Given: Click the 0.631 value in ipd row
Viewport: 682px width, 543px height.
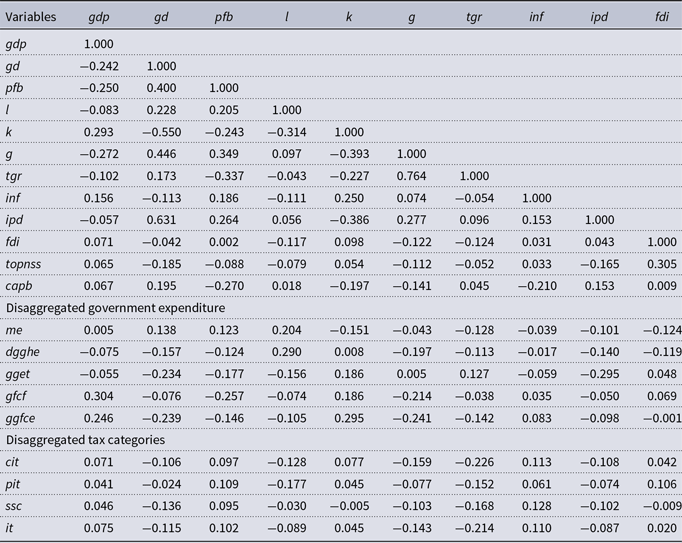Looking at the screenshot, I should click(x=161, y=220).
